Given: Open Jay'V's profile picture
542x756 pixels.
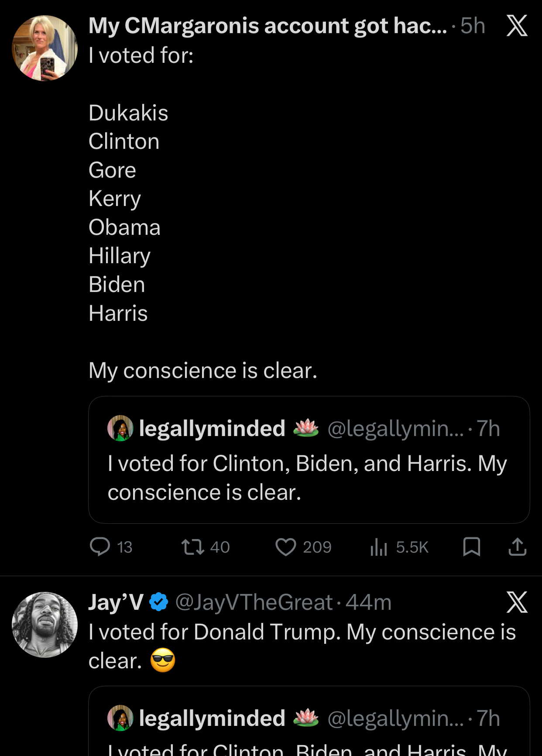Looking at the screenshot, I should point(45,625).
